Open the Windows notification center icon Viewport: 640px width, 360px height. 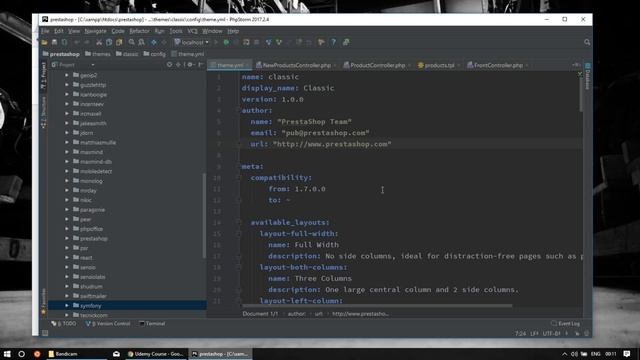627,354
